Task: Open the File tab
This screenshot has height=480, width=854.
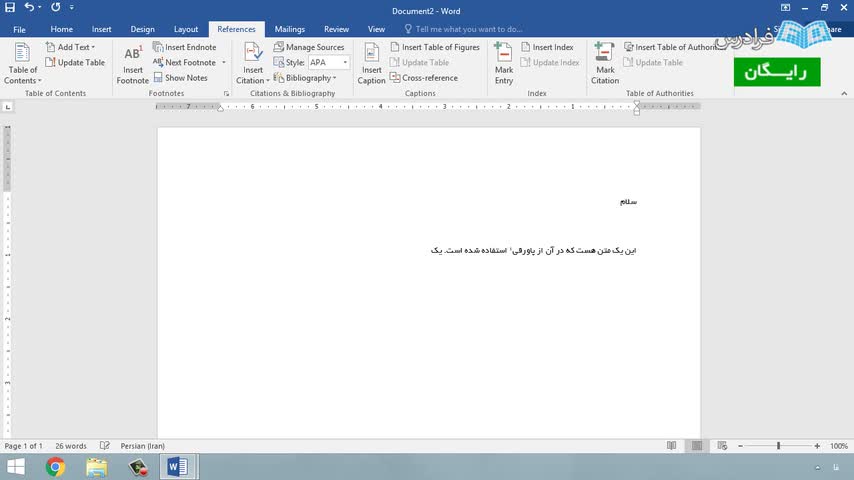Action: [19, 29]
